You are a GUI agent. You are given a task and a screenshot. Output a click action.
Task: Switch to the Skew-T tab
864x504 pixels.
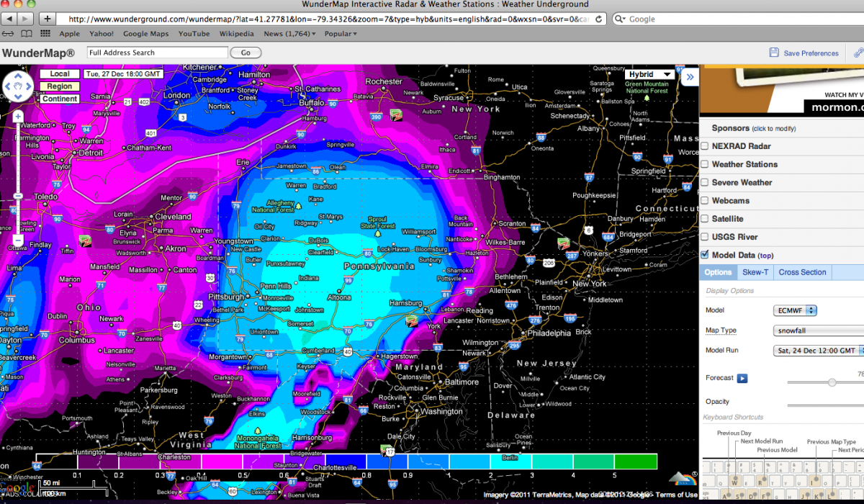pos(755,272)
